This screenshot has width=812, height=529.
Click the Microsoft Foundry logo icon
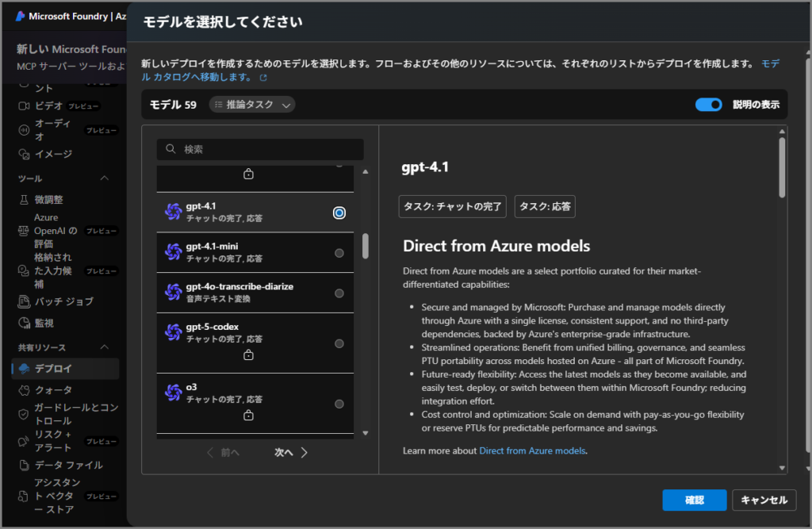[20, 16]
